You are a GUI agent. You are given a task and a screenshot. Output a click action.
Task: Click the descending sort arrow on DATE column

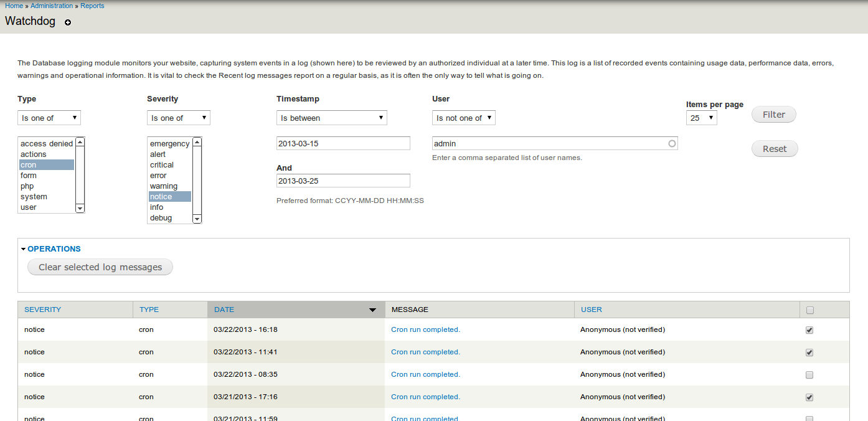pos(372,310)
